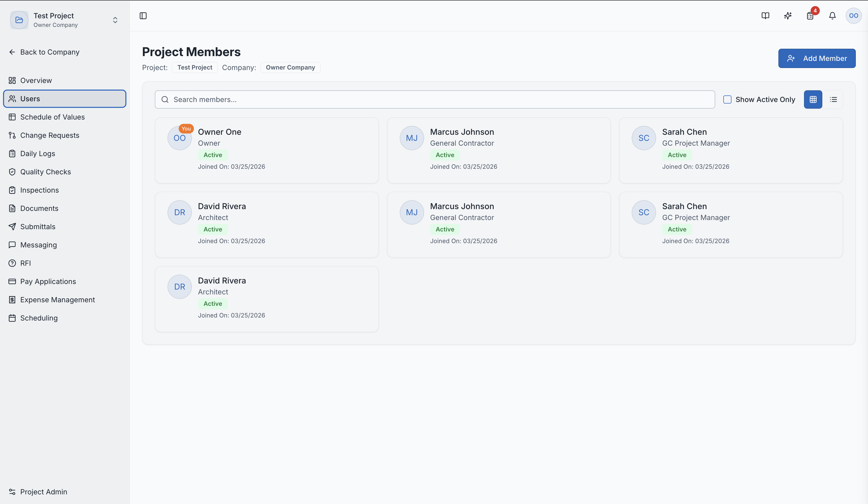The image size is (868, 504).
Task: Click the Search members field
Action: tap(435, 99)
